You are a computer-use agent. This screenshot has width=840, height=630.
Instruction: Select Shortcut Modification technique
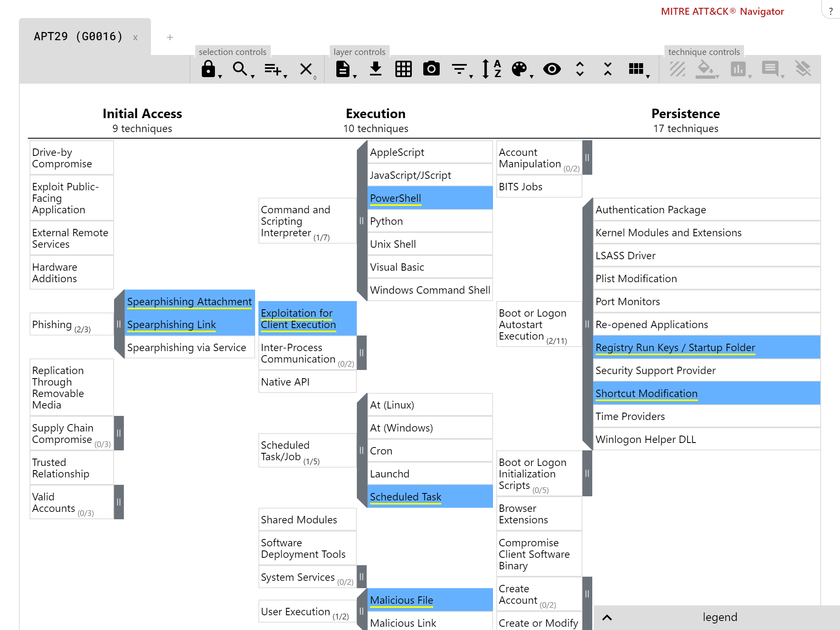coord(707,393)
